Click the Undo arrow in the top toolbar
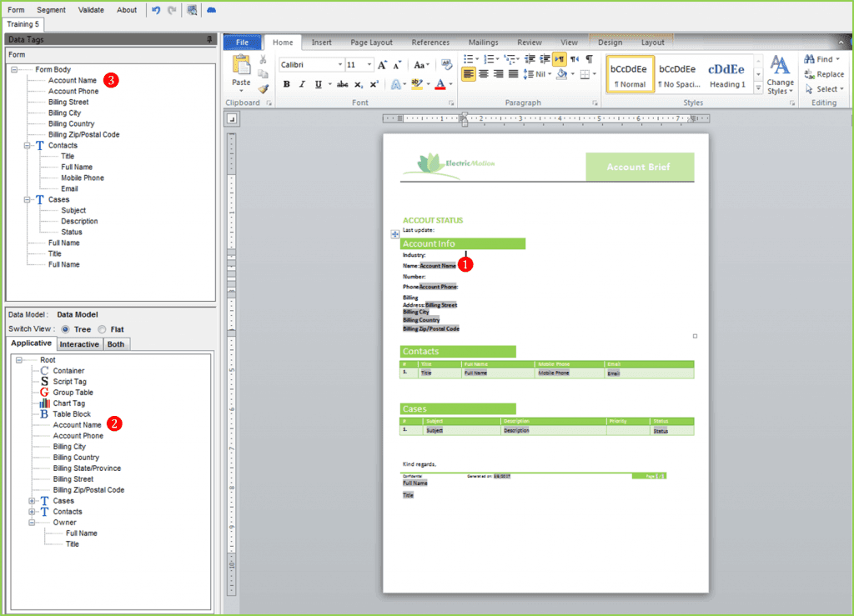The height and width of the screenshot is (616, 854). 156,10
